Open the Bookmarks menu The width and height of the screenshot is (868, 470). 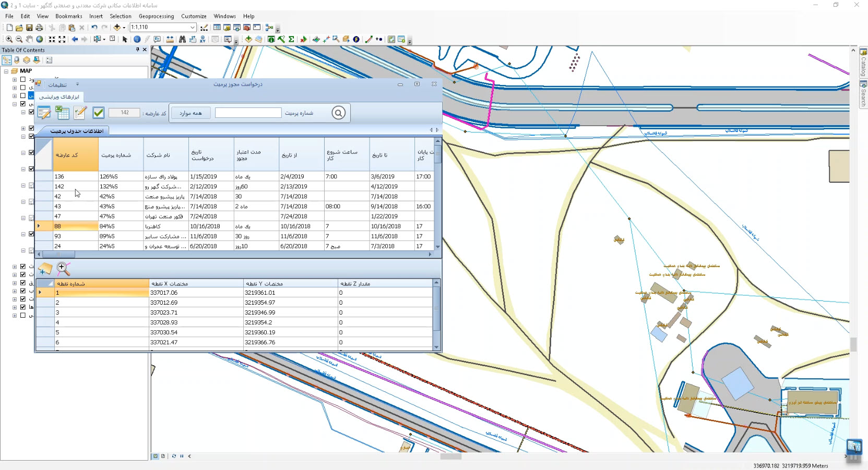[x=69, y=16]
